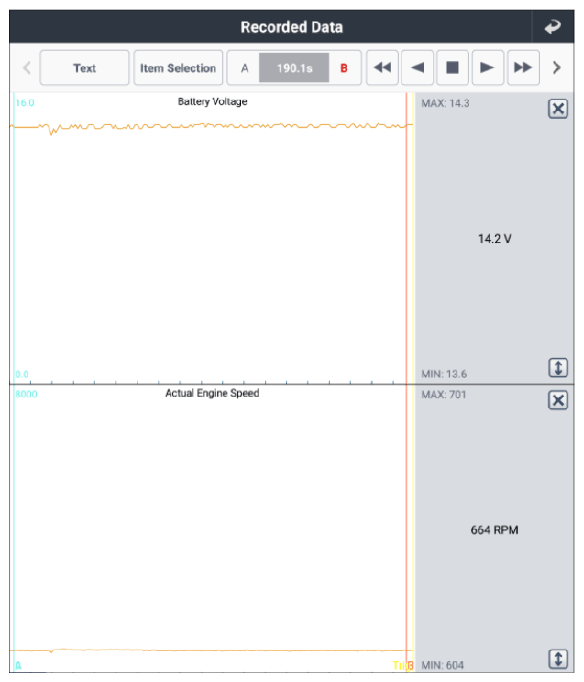The image size is (584, 682).
Task: Fast-forward the recorded data
Action: click(523, 68)
